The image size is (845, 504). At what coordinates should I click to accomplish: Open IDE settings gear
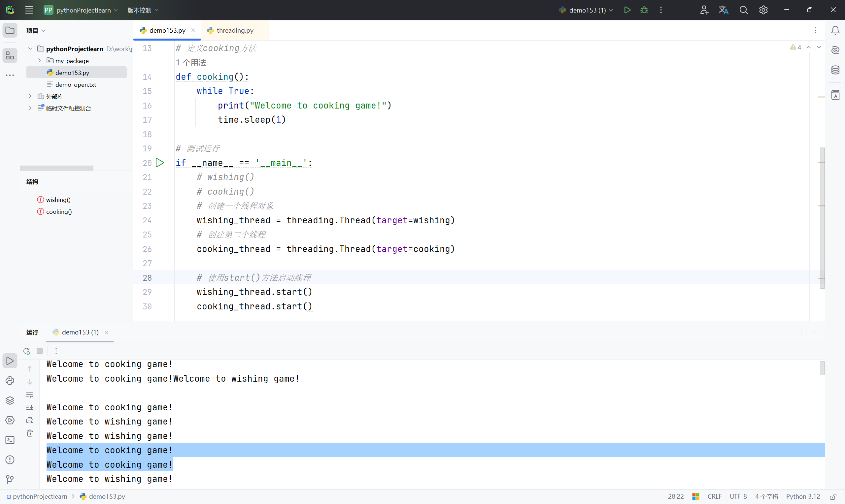click(763, 10)
